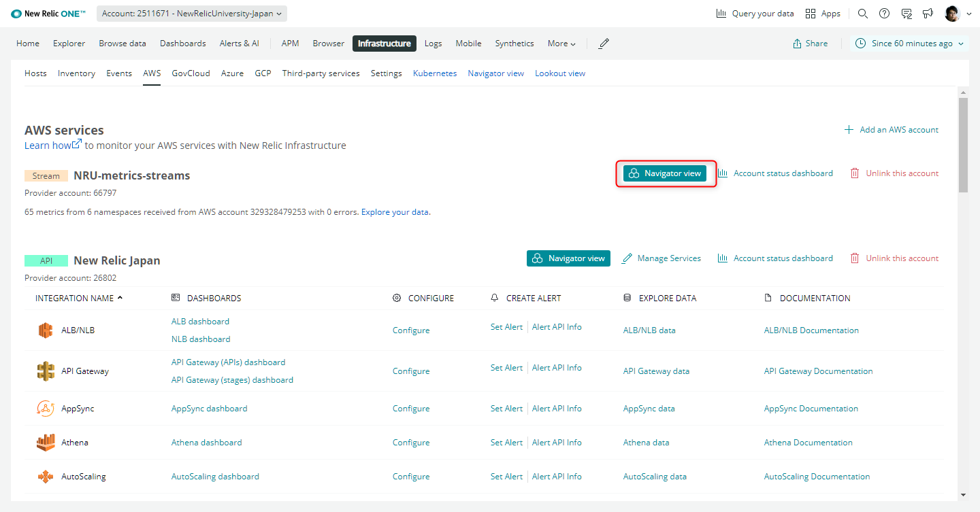Click trash icon for NRU-metrics-streams unlink
This screenshot has height=512, width=980.
point(855,173)
